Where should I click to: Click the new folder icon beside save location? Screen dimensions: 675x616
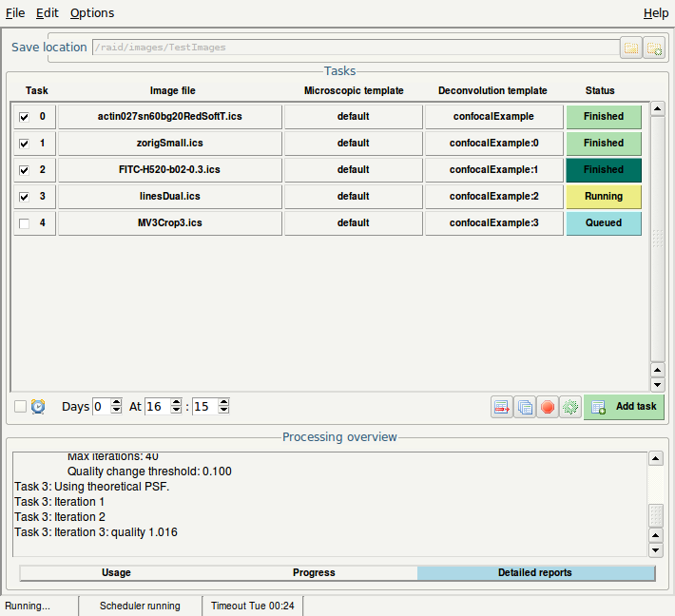tap(654, 48)
